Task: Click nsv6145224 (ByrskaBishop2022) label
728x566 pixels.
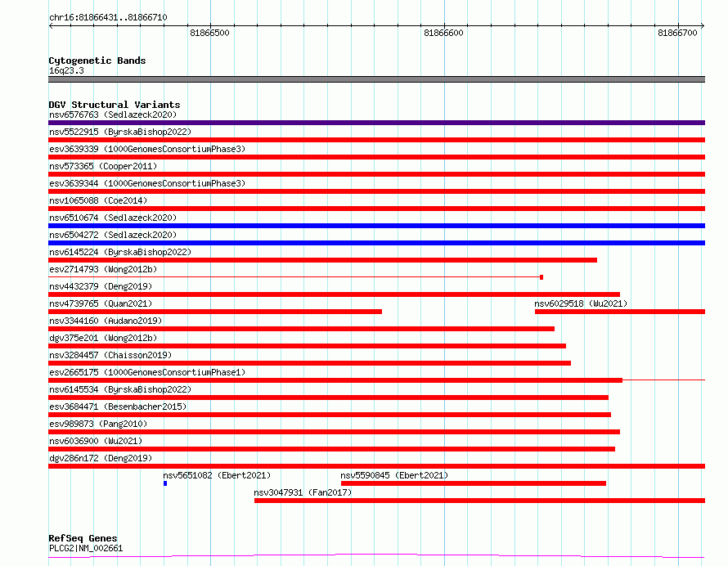Action: click(120, 252)
